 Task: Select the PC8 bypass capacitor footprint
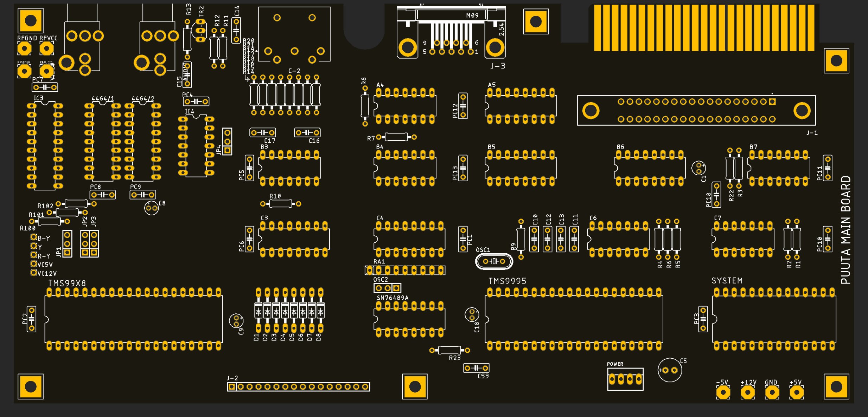click(103, 195)
